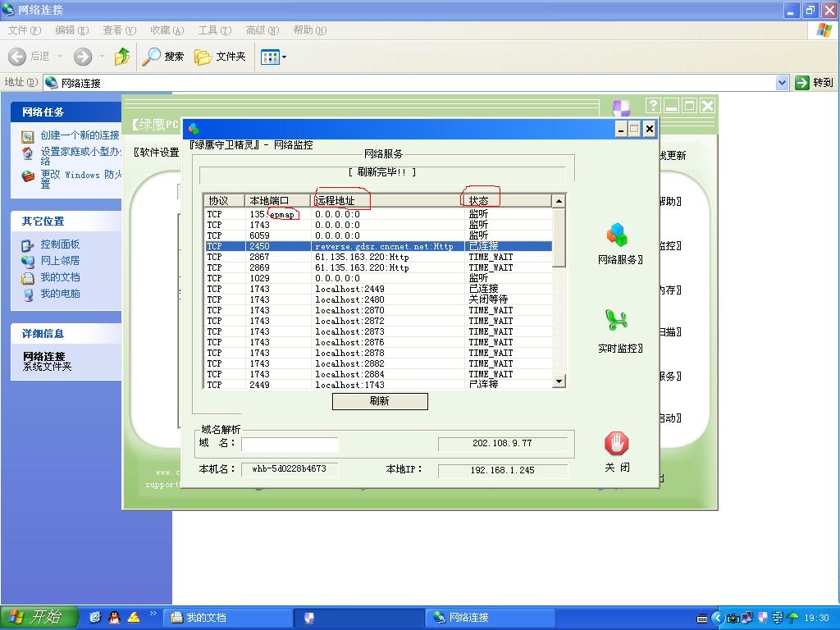The image size is (840, 630).
Task: Open the 查看 menu
Action: point(120,30)
